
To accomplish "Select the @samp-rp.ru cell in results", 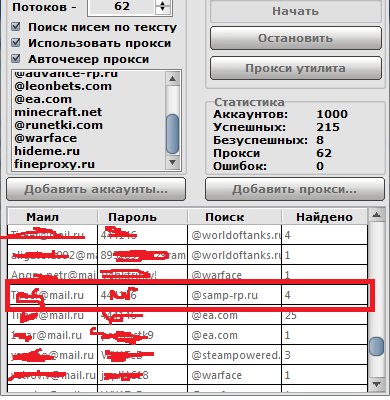I will point(235,295).
